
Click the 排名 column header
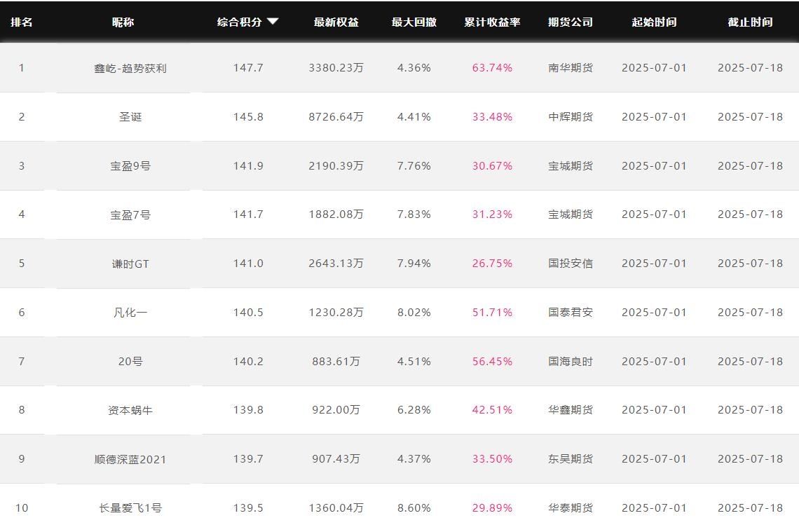(x=22, y=22)
